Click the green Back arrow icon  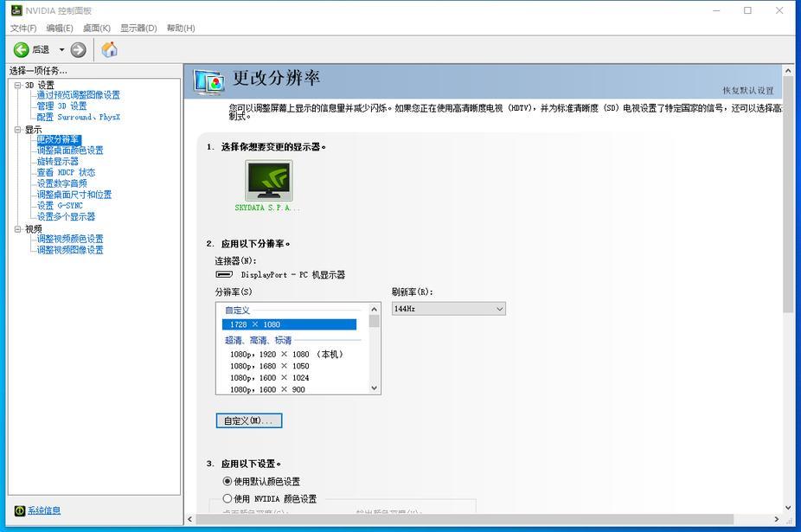click(x=21, y=49)
